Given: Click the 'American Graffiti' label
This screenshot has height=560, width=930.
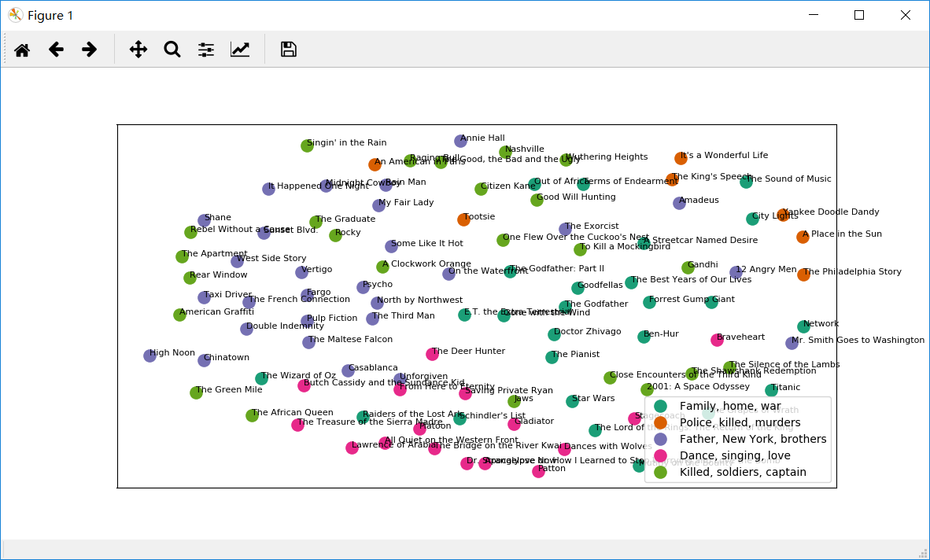Looking at the screenshot, I should (x=216, y=311).
